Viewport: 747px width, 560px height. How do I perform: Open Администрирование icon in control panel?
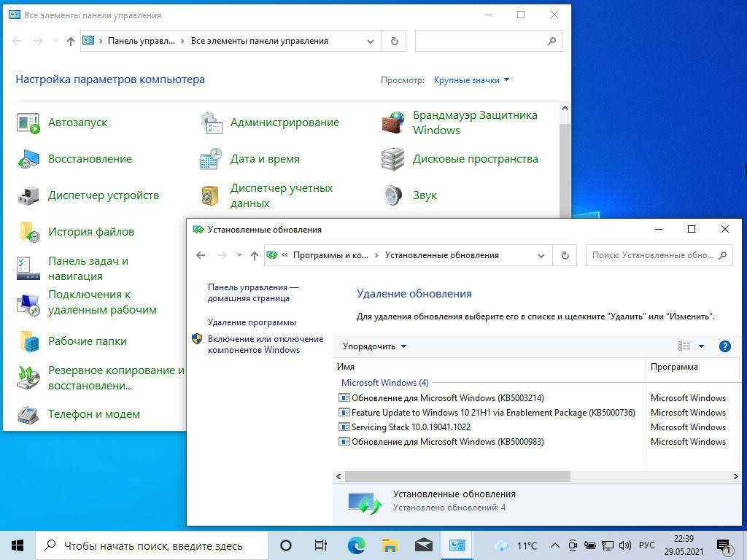(211, 122)
